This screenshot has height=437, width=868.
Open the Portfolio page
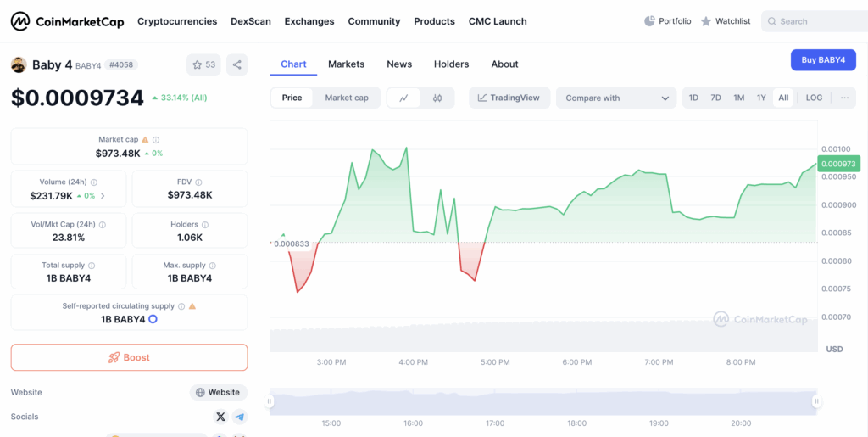click(x=667, y=21)
